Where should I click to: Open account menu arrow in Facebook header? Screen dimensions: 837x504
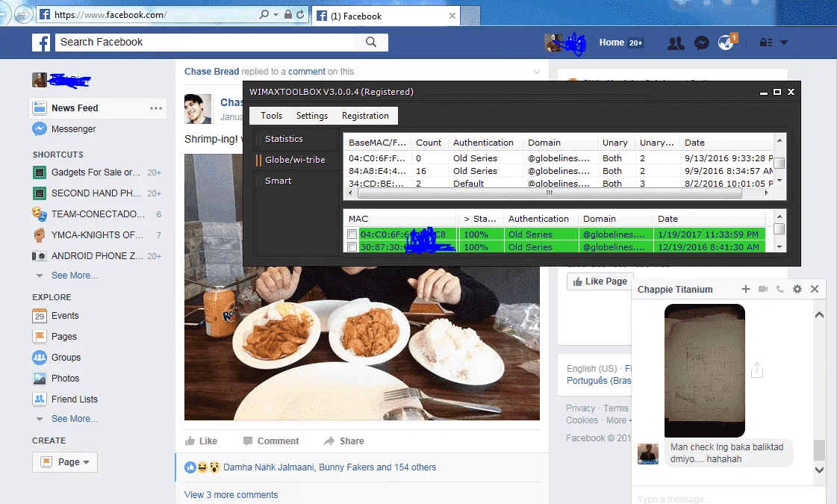point(784,42)
